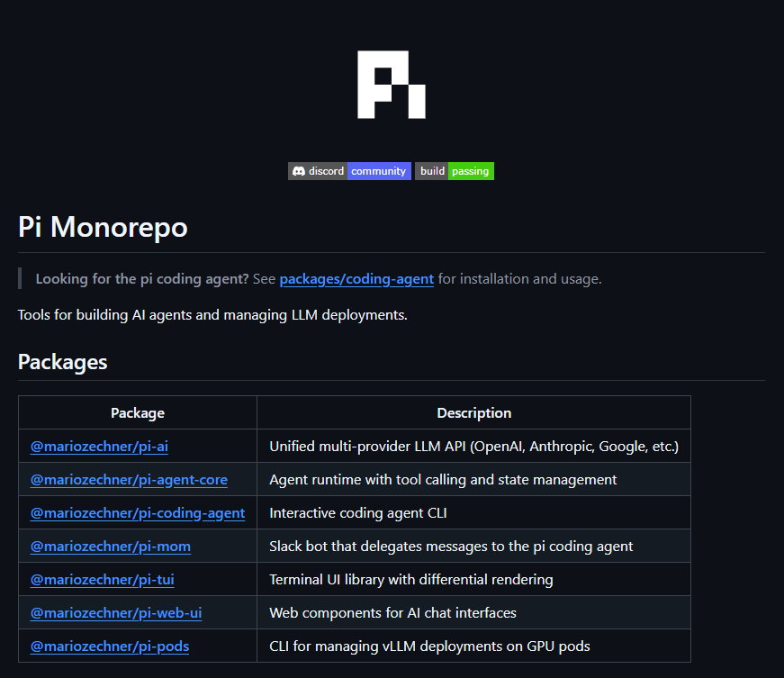Follow the @mariozechner/pi-web-ui package link
The image size is (784, 678).
(116, 612)
